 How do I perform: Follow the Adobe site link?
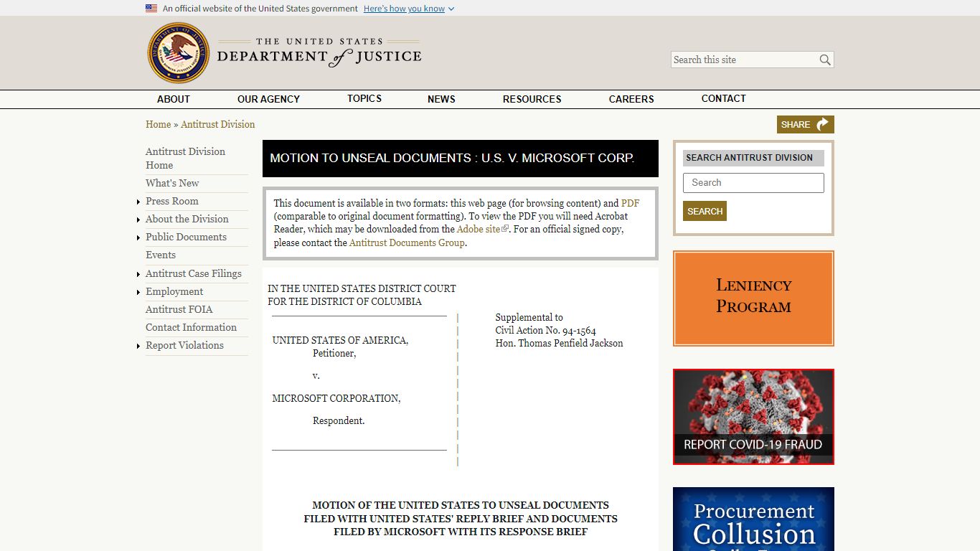click(479, 229)
